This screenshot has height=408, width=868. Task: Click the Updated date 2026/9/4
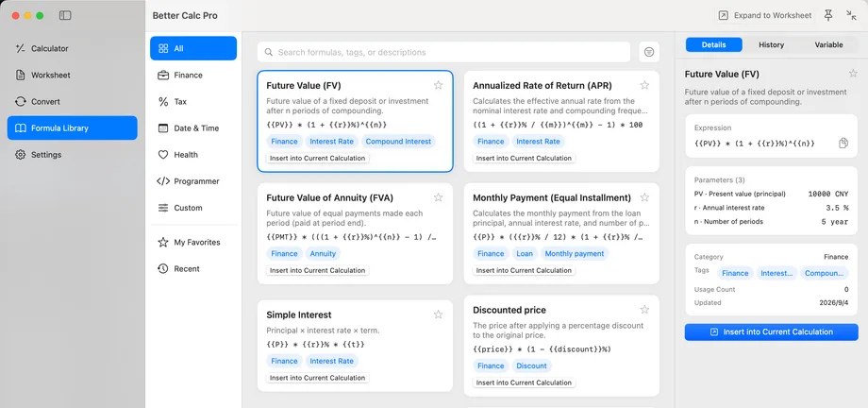(x=834, y=302)
